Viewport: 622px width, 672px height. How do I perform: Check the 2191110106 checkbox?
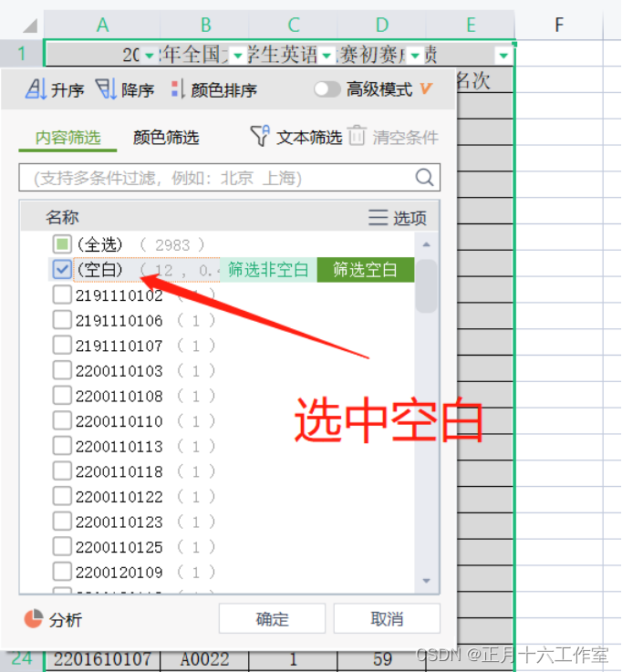(62, 320)
